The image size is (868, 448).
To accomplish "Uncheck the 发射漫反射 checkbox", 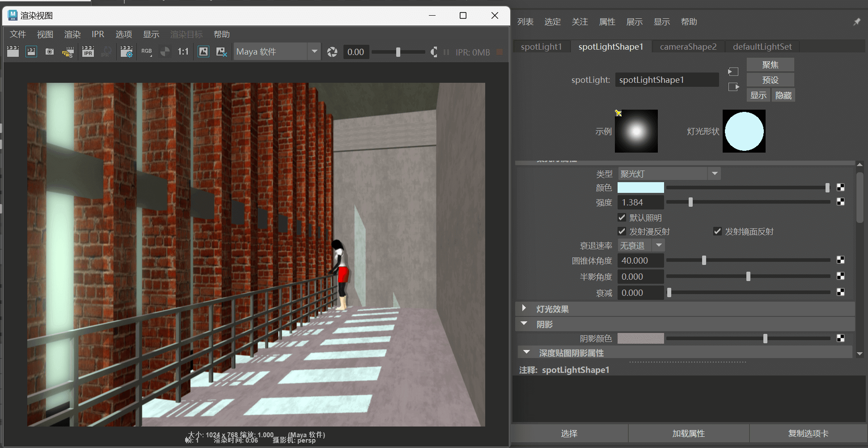I will tap(622, 231).
